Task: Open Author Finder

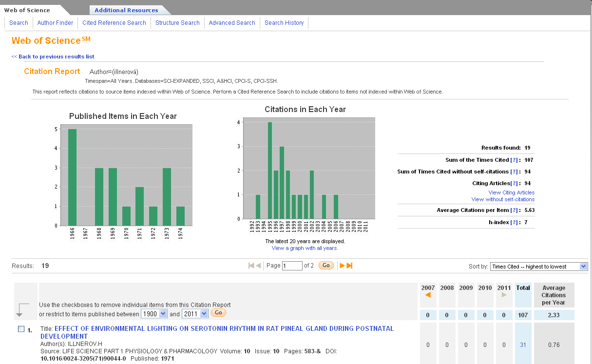Action: tap(56, 23)
